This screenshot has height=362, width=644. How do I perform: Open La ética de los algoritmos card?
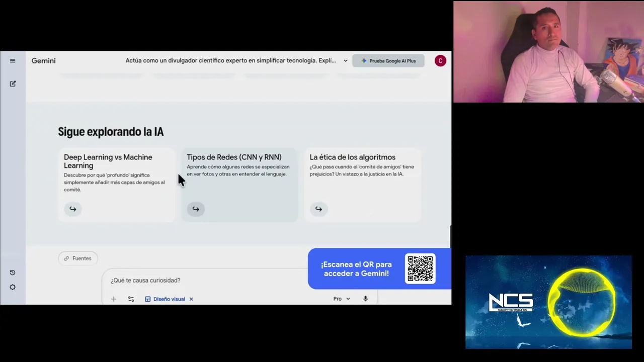pyautogui.click(x=362, y=185)
